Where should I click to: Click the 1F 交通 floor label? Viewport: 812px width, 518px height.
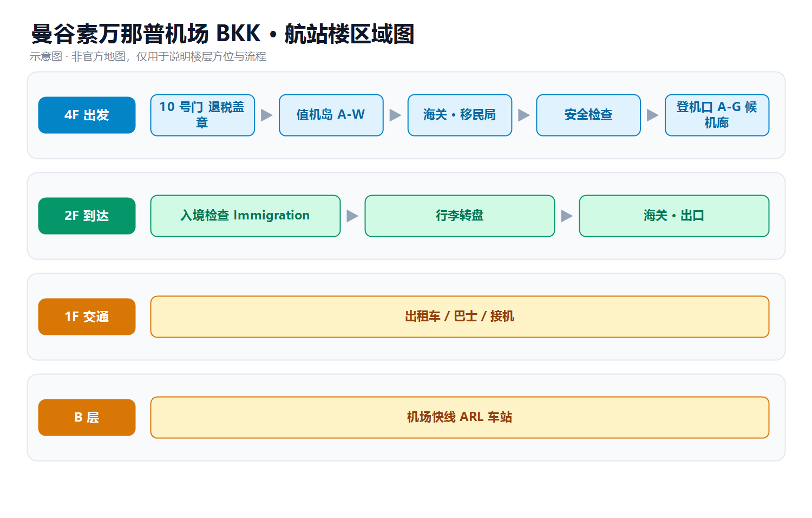tap(87, 316)
